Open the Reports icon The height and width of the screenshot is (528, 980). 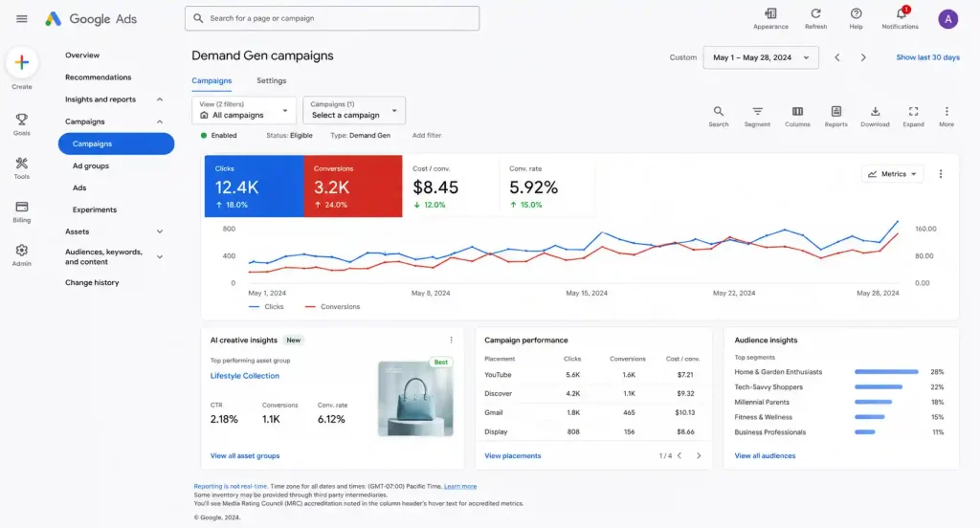click(x=835, y=116)
